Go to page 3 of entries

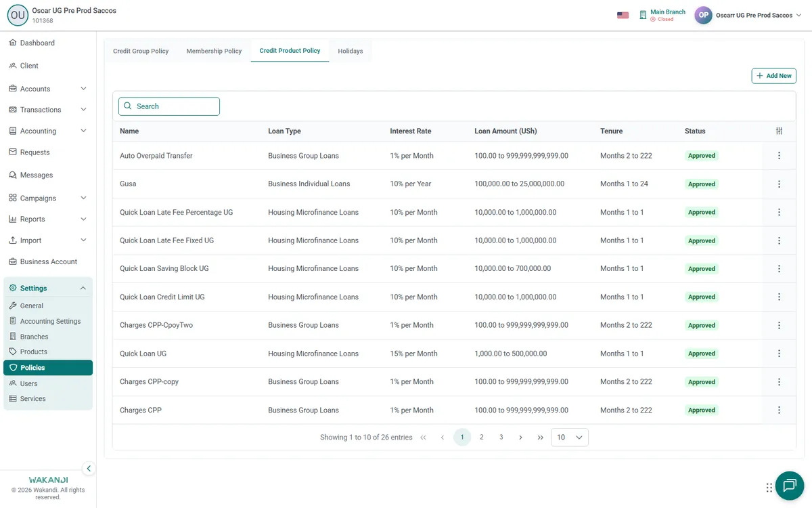(501, 438)
